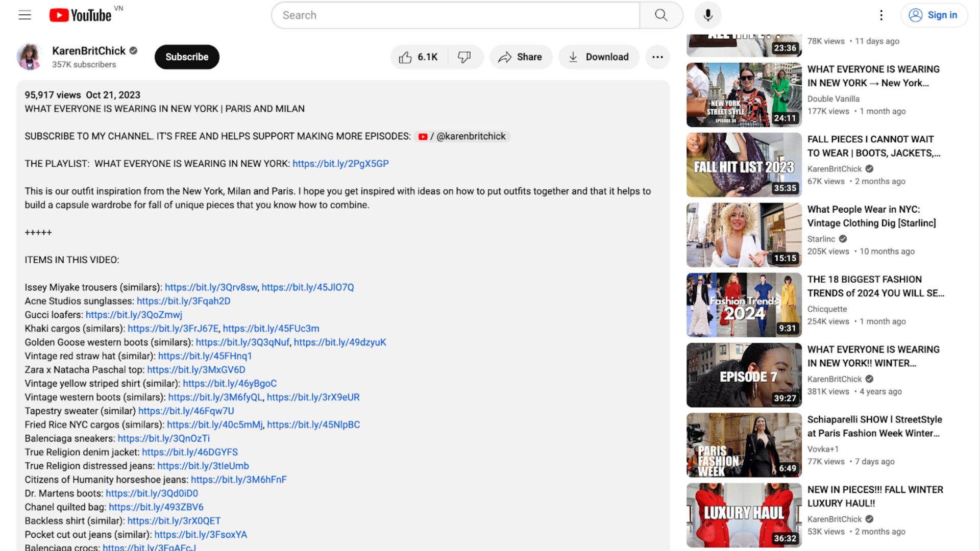This screenshot has height=551, width=980.
Task: Open LUXURY HAUL video thumbnail
Action: pyautogui.click(x=744, y=515)
